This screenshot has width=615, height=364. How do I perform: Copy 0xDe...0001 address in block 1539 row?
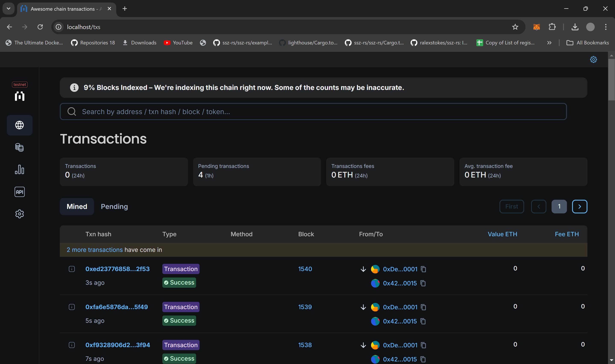[x=423, y=307]
